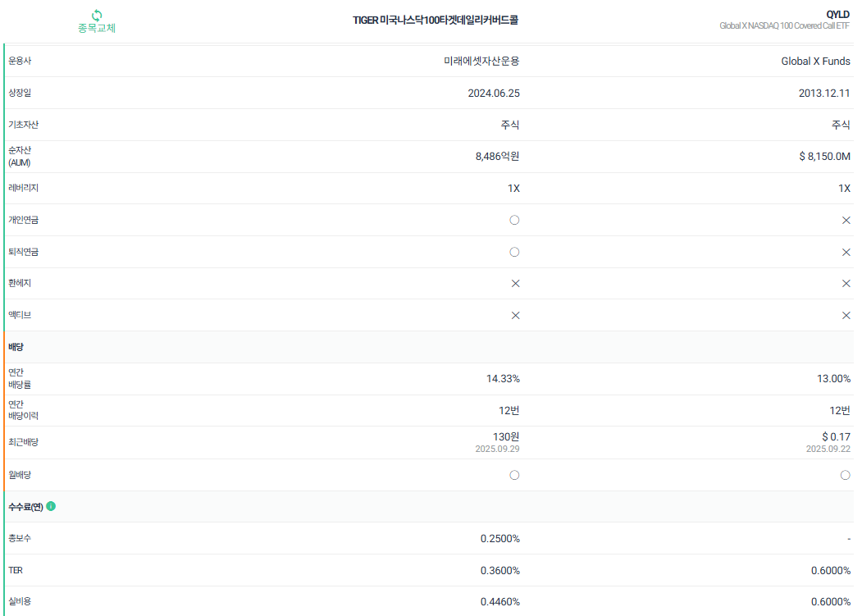Click the 월배당 row label
This screenshot has width=862, height=616.
[20, 475]
